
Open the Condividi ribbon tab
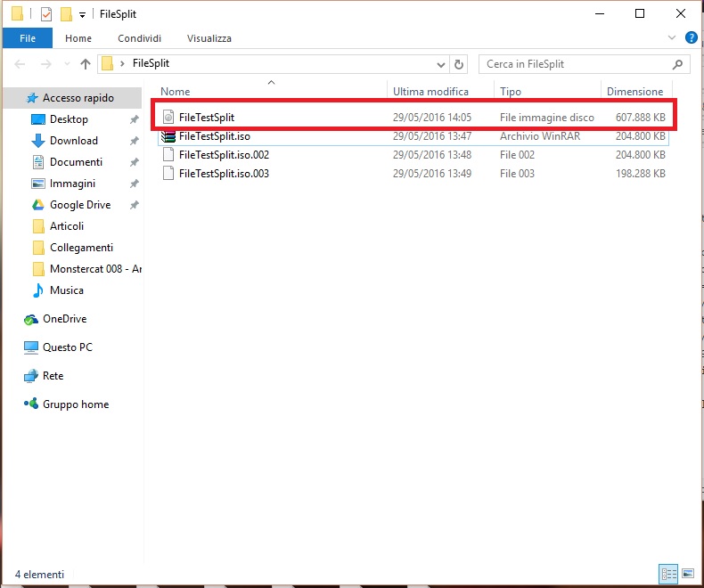139,38
